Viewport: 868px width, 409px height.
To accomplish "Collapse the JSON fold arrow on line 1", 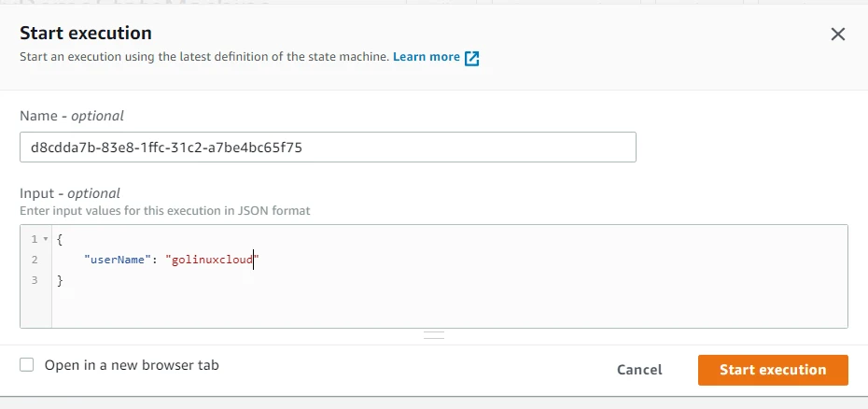I will click(x=46, y=240).
